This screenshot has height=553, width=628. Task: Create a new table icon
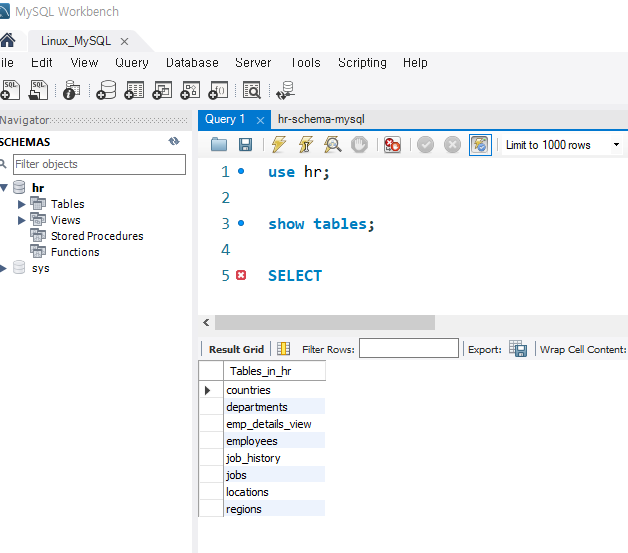134,90
